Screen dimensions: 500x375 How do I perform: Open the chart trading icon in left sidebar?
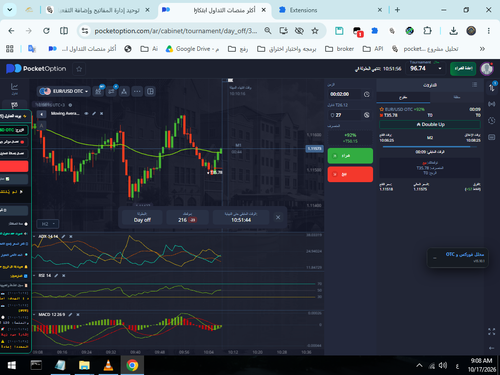tap(14, 88)
